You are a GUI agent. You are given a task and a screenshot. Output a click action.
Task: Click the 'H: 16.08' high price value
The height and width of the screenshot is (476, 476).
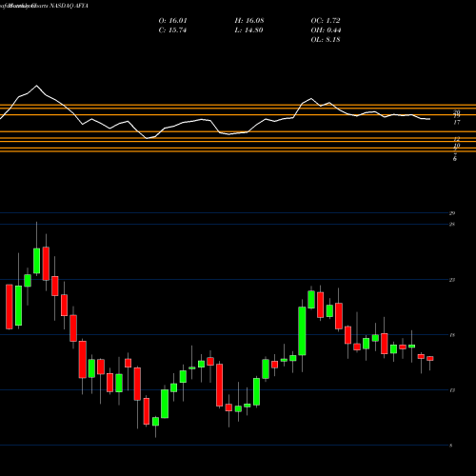[249, 21]
